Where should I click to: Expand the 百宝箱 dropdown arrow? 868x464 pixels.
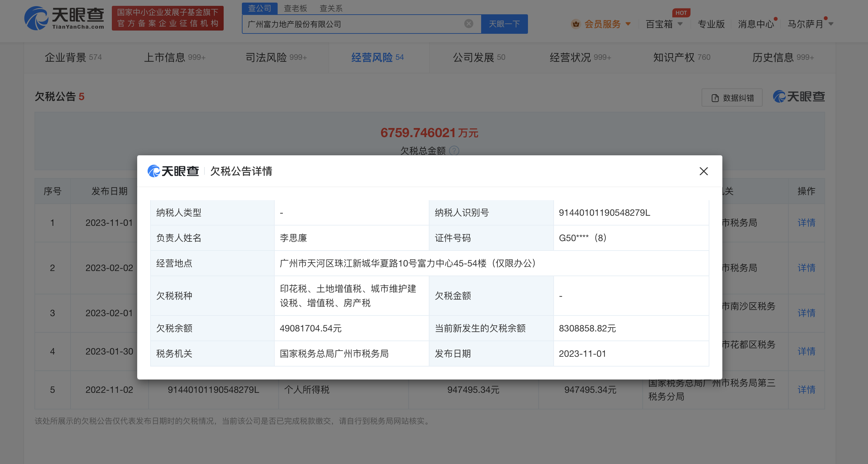click(680, 24)
